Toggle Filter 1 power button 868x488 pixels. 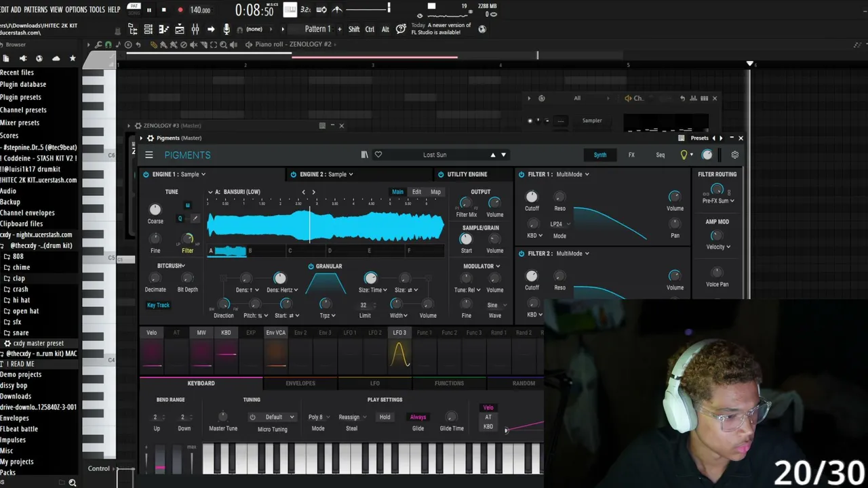(521, 175)
